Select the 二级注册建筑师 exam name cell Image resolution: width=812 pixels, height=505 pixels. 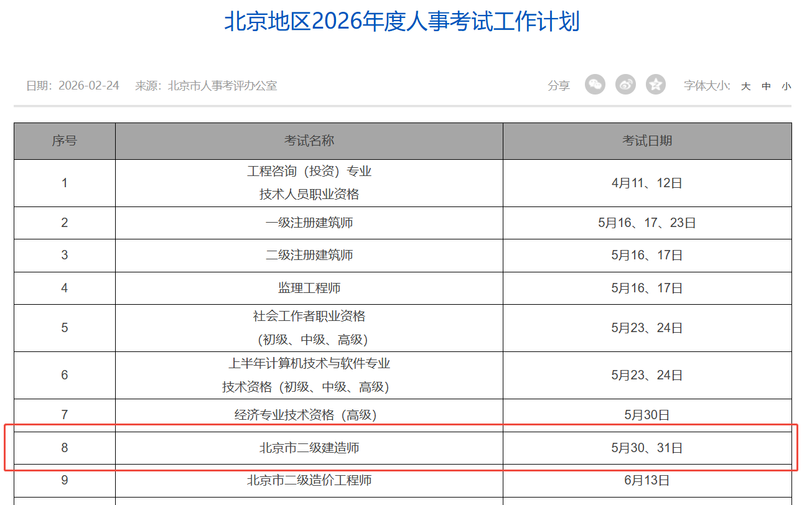(x=309, y=255)
